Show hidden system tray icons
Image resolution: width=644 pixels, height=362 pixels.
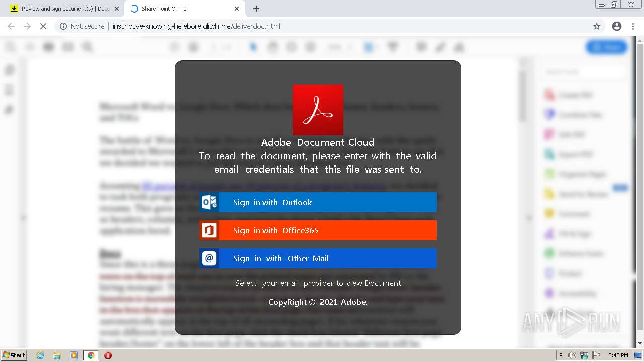click(561, 355)
